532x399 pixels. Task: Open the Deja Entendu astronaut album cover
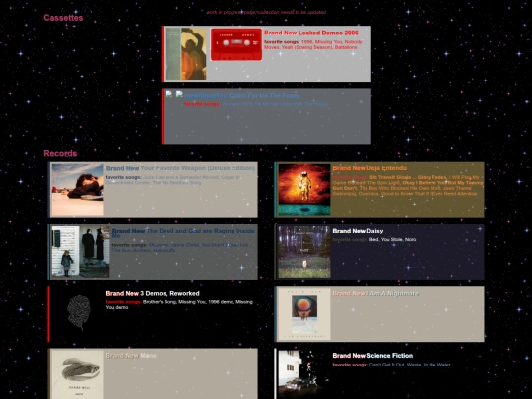[x=304, y=189]
